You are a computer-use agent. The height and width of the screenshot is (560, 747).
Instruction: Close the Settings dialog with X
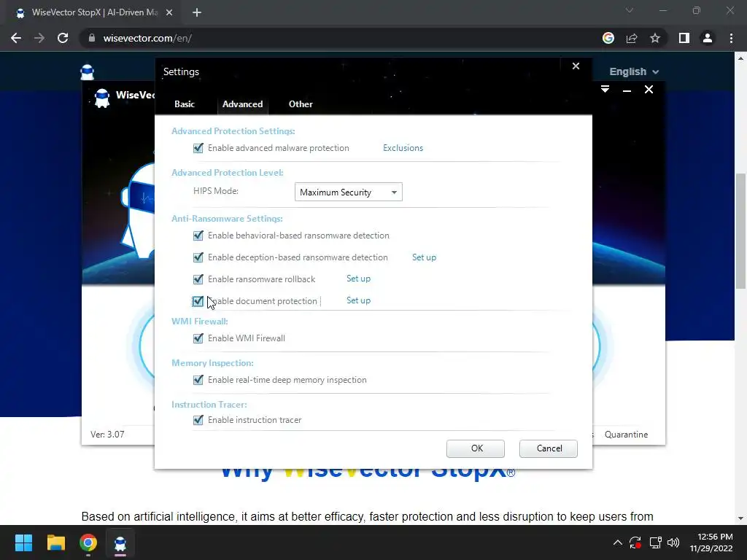tap(576, 66)
